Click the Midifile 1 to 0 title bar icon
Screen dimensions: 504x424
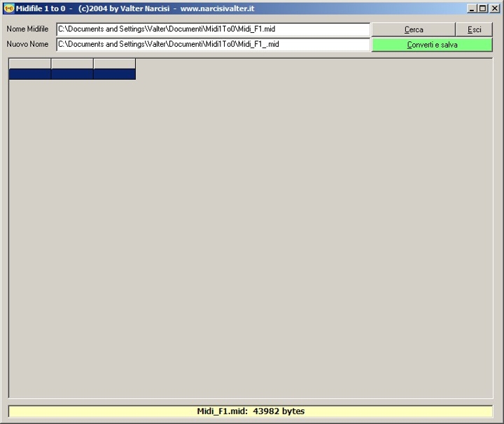click(8, 8)
